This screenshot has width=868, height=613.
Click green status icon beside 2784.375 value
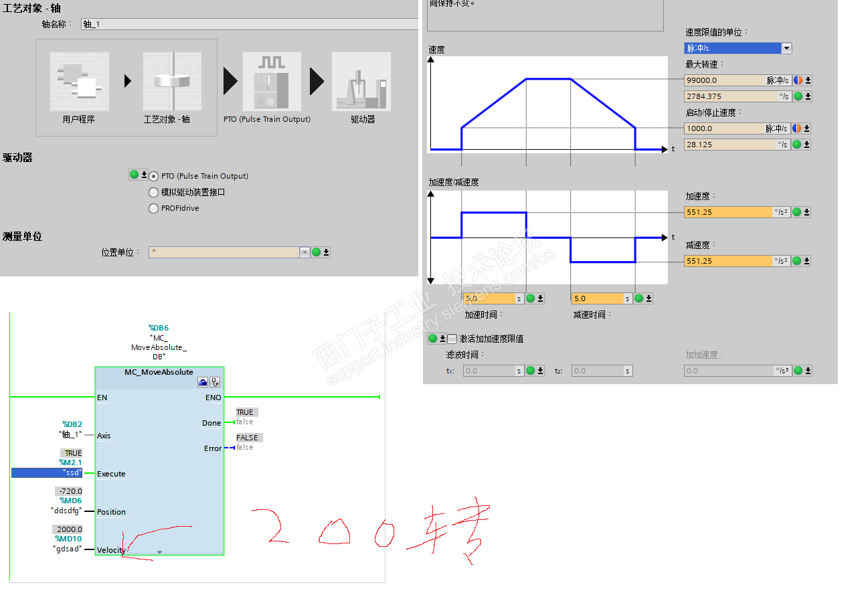point(798,96)
